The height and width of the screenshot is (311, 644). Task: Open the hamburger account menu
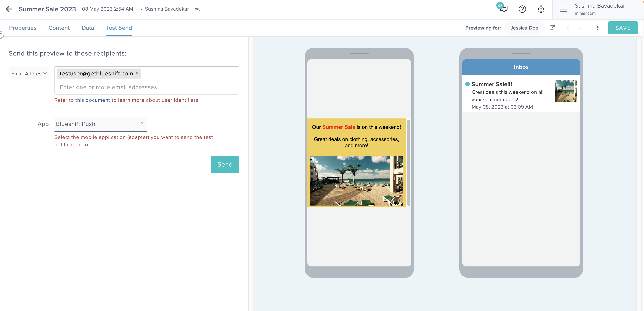click(x=563, y=9)
